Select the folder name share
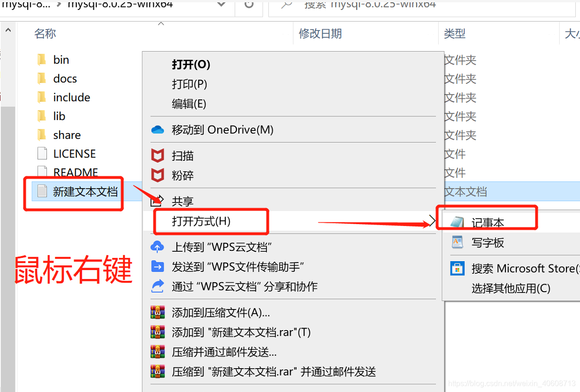The image size is (580, 392). click(x=67, y=135)
